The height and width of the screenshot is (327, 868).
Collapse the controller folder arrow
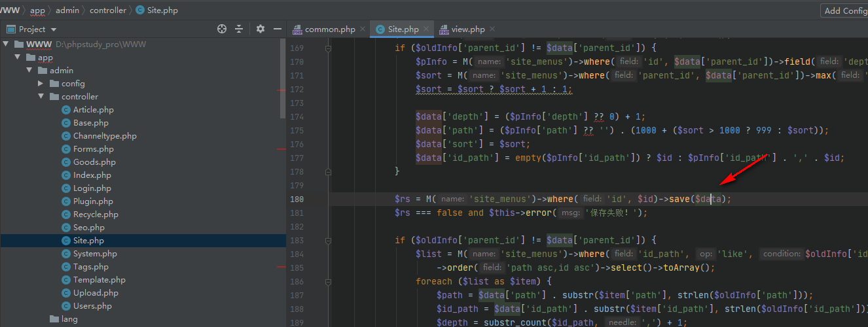(x=41, y=97)
